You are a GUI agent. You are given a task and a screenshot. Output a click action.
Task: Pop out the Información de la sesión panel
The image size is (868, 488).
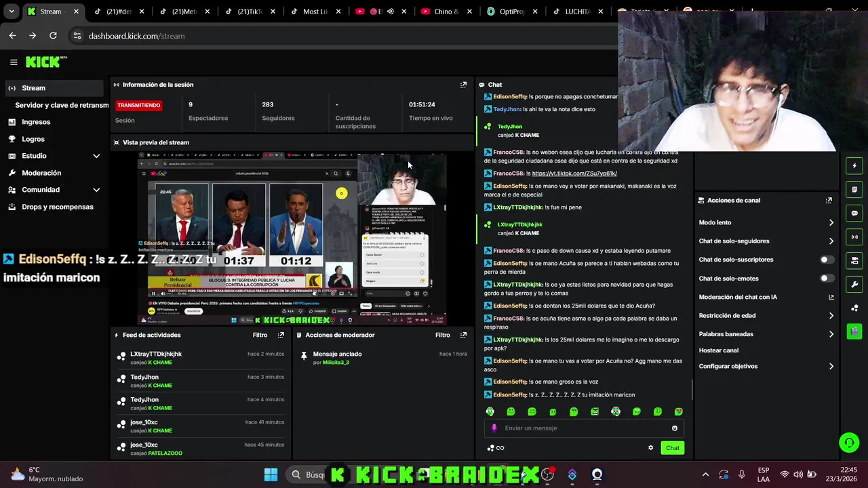tap(464, 85)
